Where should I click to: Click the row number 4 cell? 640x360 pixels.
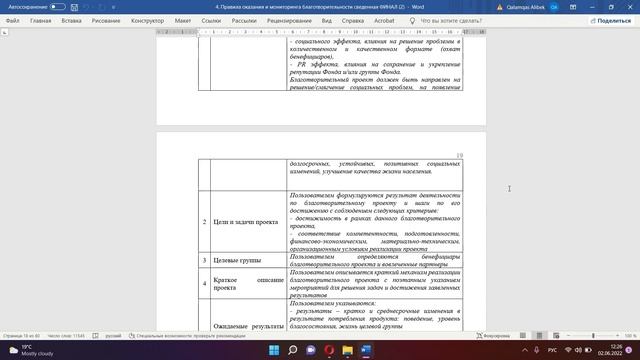pos(204,284)
